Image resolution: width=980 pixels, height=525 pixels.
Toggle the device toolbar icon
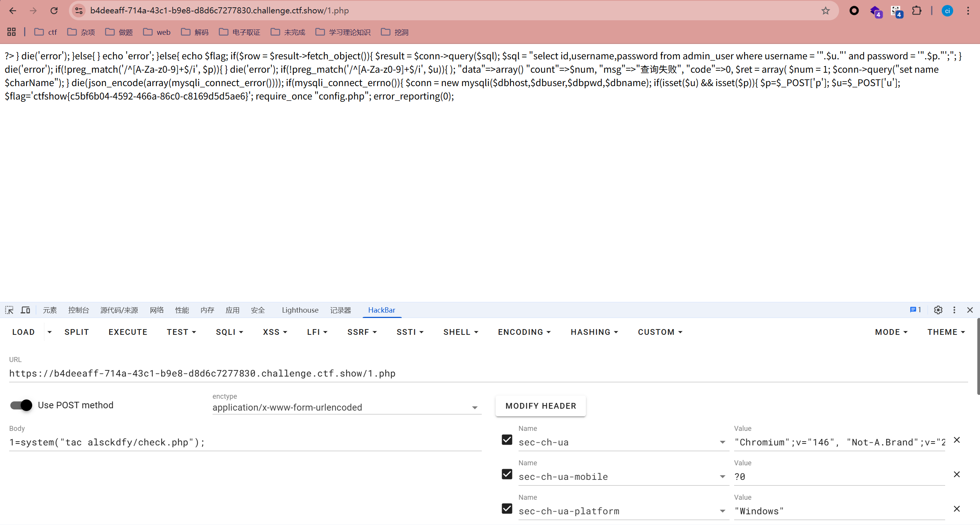[x=25, y=310]
